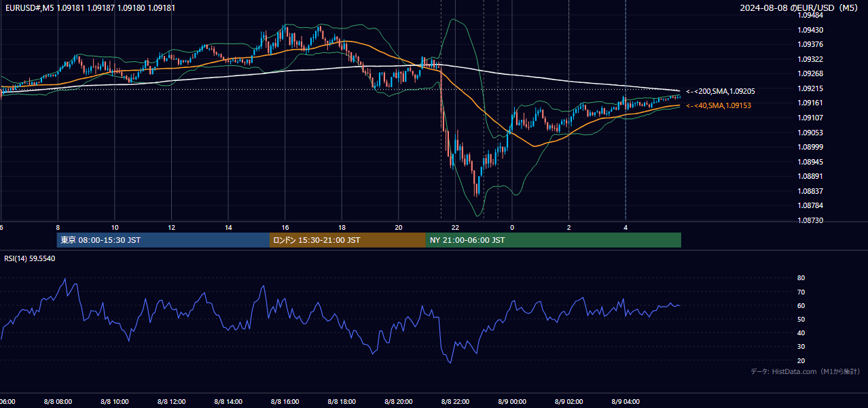Click hour label 18 under the candlestick chart
Screen dimensions: 868x408
(x=342, y=227)
